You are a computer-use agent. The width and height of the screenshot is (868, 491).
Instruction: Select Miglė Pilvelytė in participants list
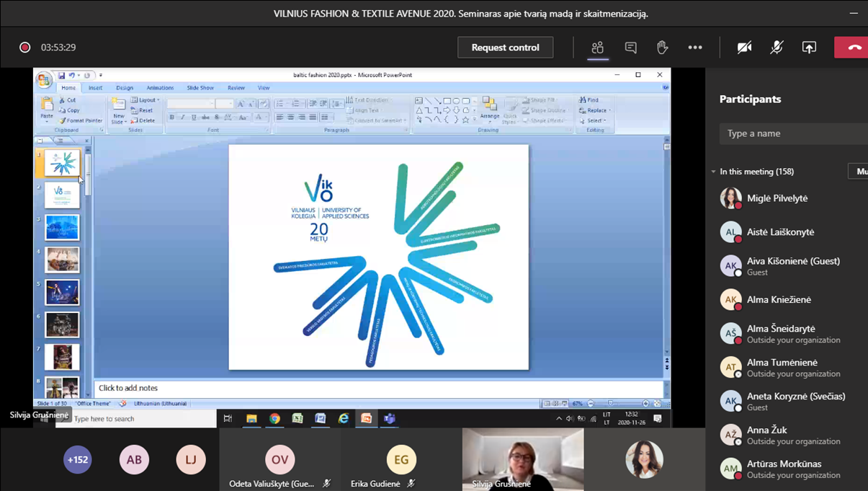pos(777,198)
